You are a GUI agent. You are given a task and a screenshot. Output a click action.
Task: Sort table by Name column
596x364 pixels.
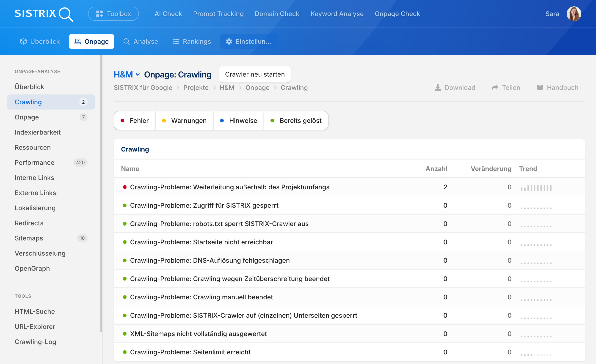(130, 168)
